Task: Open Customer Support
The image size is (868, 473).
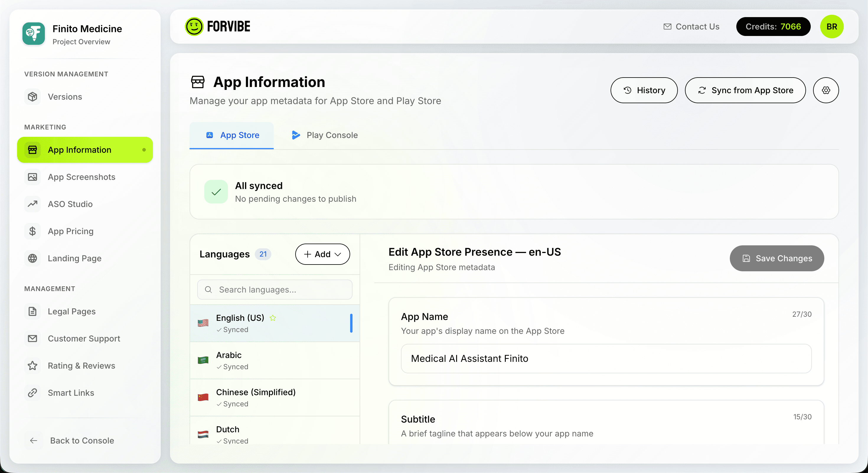Action: click(84, 338)
